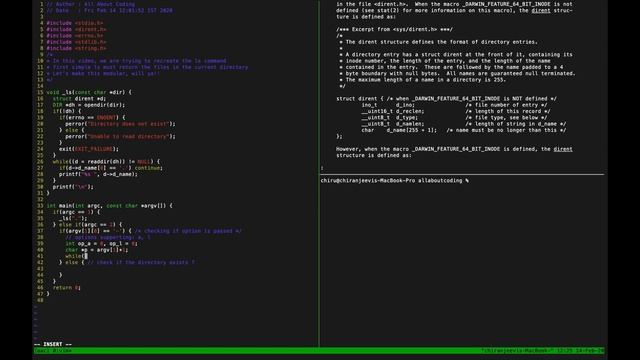Click the man page pager ':' prompt

(322, 168)
